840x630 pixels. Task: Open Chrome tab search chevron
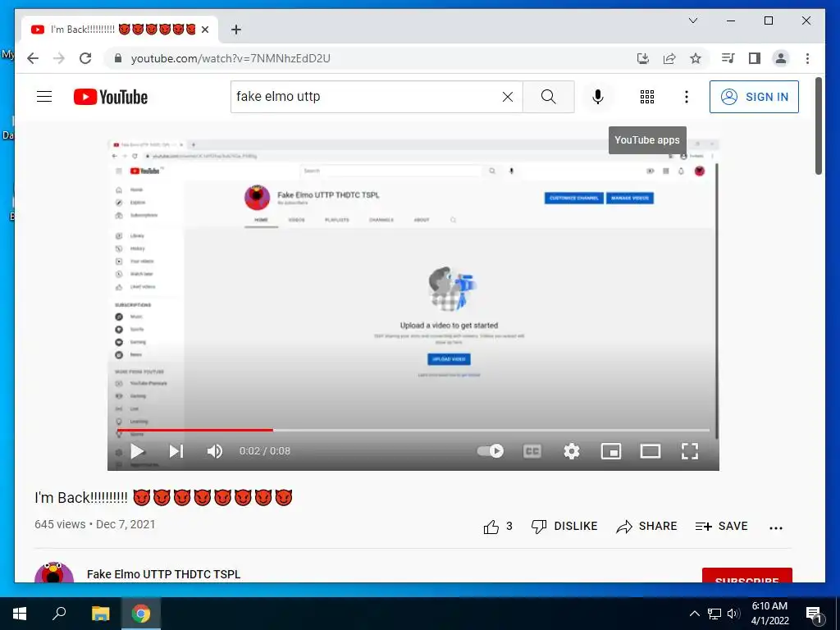[692, 21]
